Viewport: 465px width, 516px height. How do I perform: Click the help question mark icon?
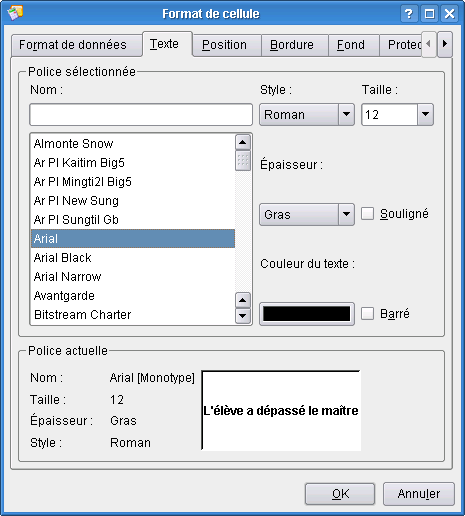click(x=409, y=14)
